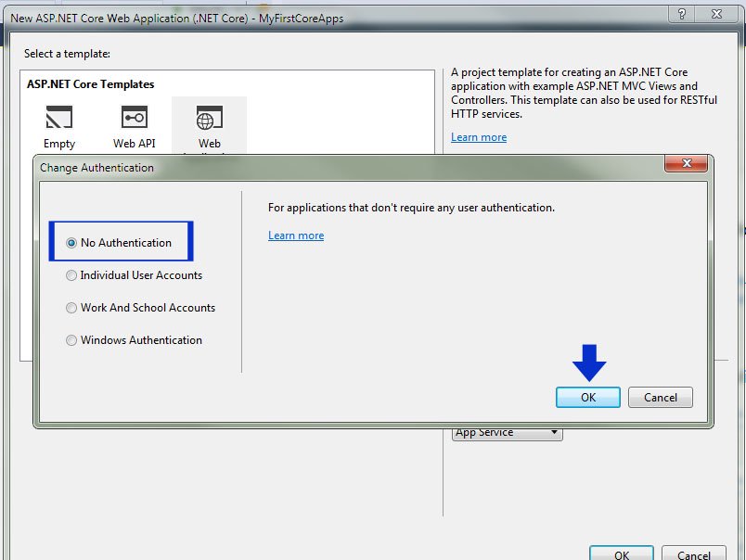Open the App Service dropdown
The height and width of the screenshot is (560, 746).
(x=508, y=433)
